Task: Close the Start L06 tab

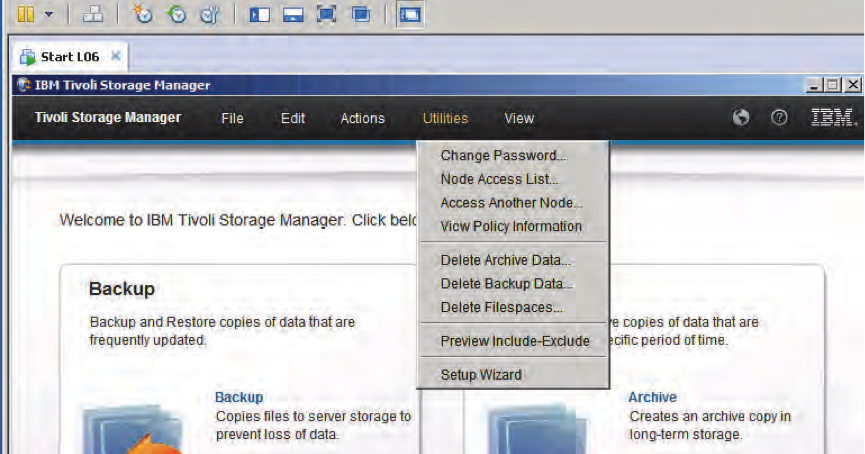Action: pos(115,56)
